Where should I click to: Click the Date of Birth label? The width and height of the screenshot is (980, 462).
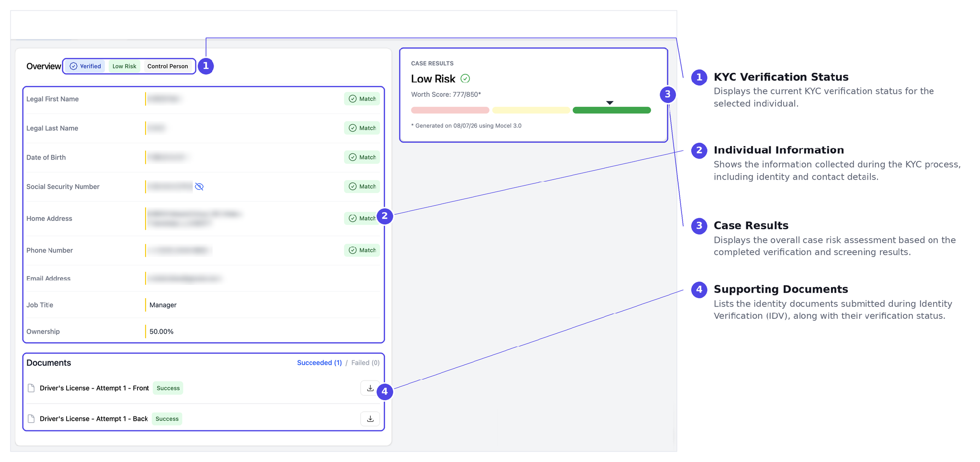46,157
